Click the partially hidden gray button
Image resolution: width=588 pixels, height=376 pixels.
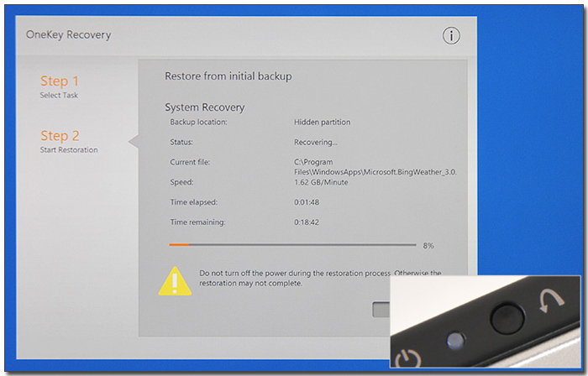click(381, 310)
